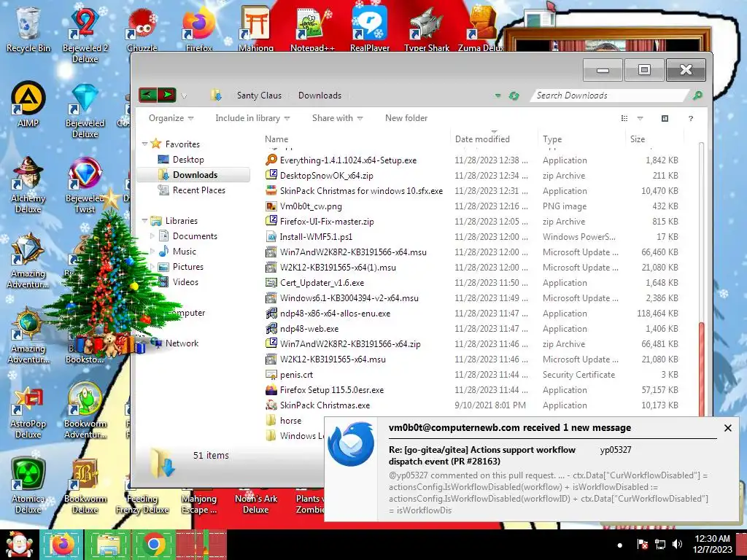Click Downloads breadcrumb in address bar

point(320,96)
